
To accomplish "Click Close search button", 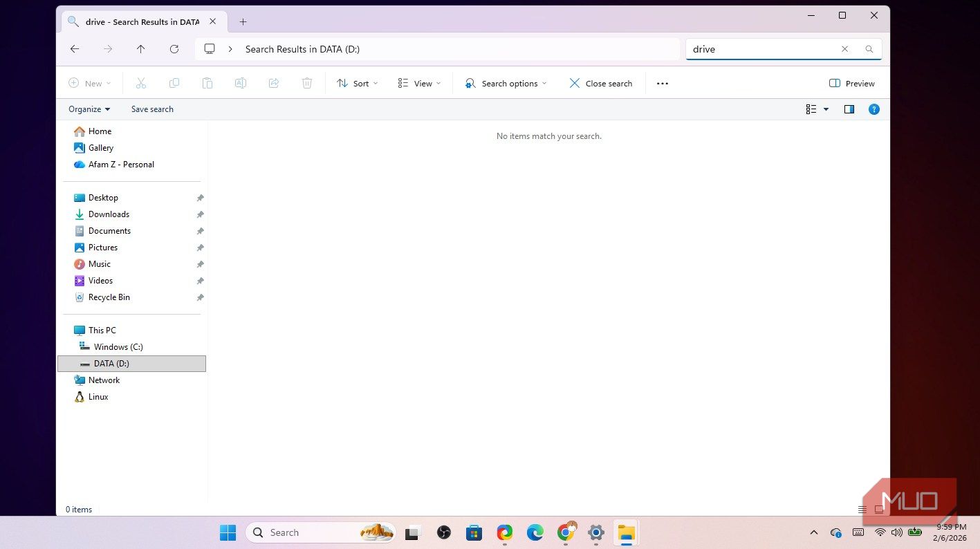I will (601, 84).
